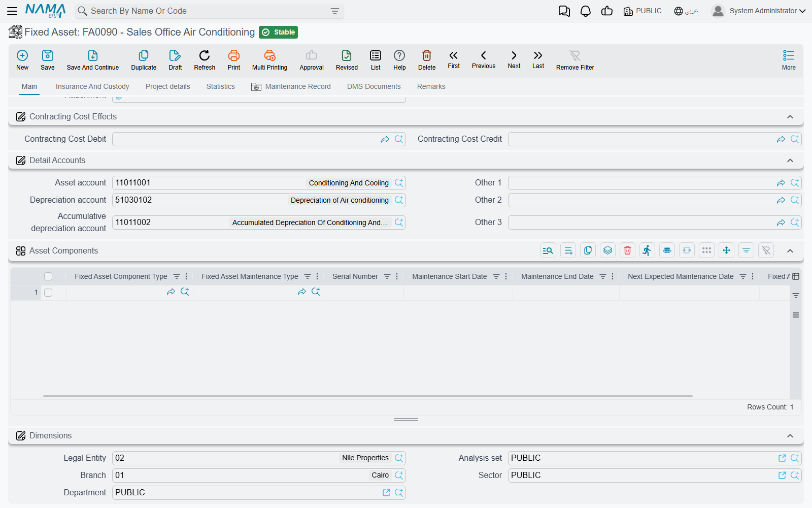
Task: Print the fixed asset
Action: point(234,59)
